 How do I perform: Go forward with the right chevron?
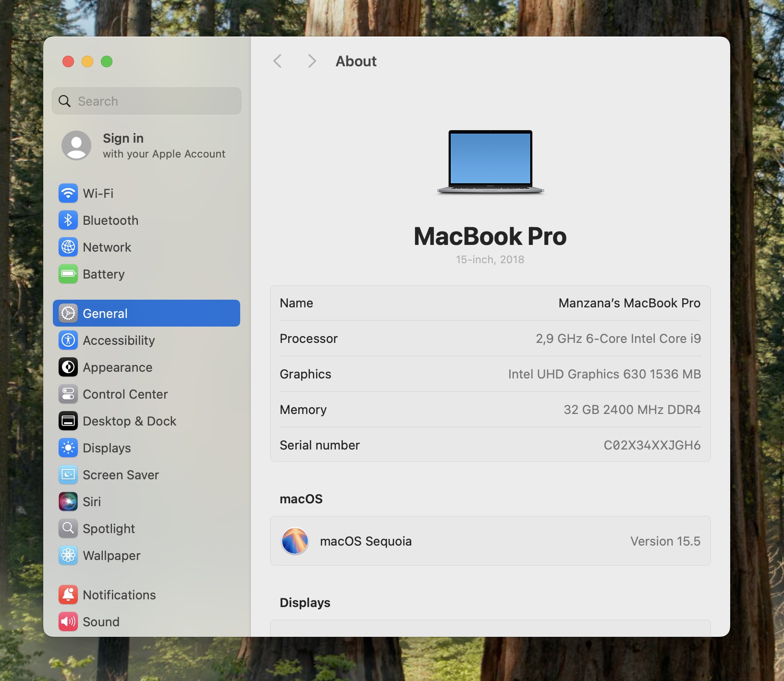[312, 61]
